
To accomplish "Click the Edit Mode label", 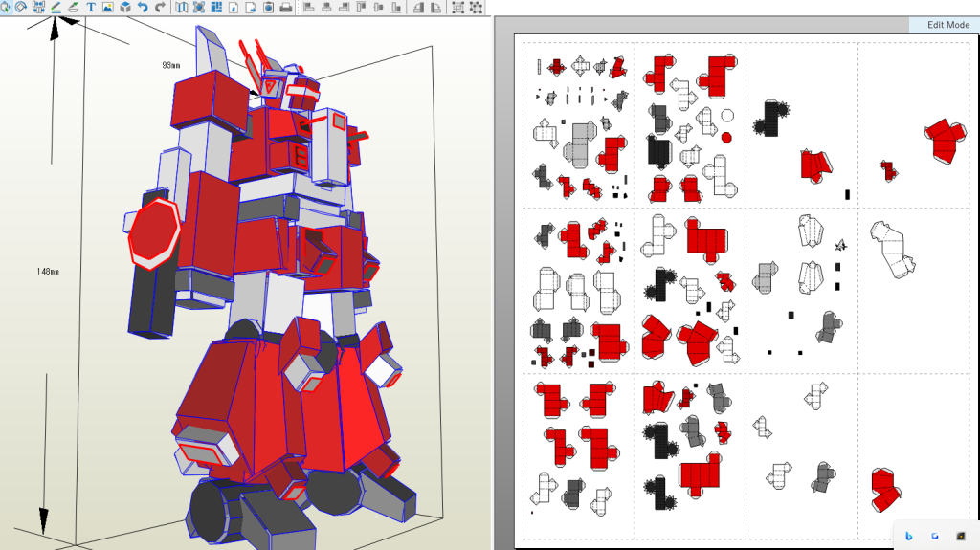I will [948, 25].
